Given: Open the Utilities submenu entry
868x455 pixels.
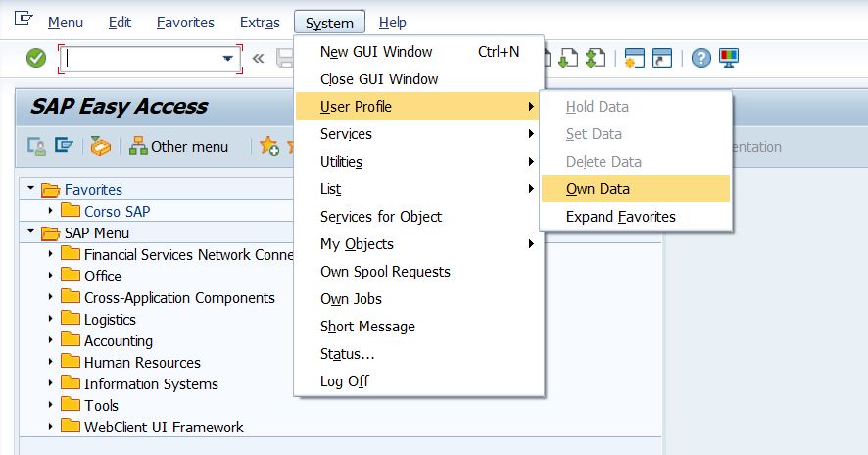Looking at the screenshot, I should click(419, 161).
